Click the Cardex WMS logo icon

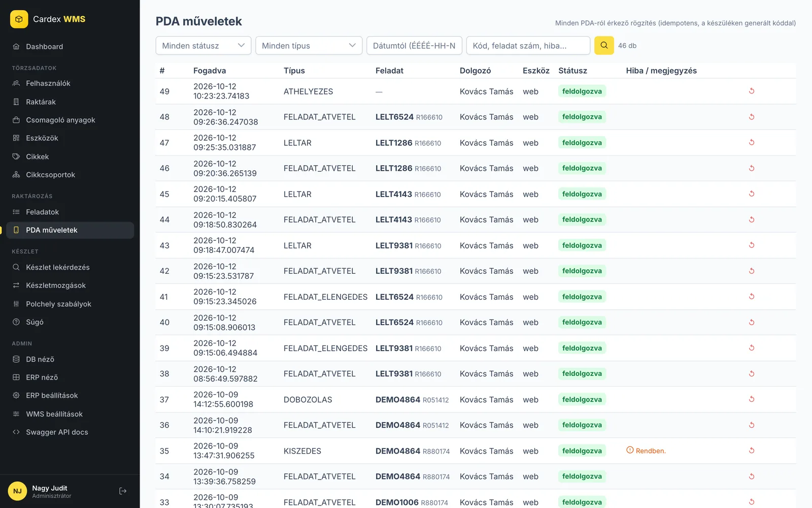[x=19, y=19]
